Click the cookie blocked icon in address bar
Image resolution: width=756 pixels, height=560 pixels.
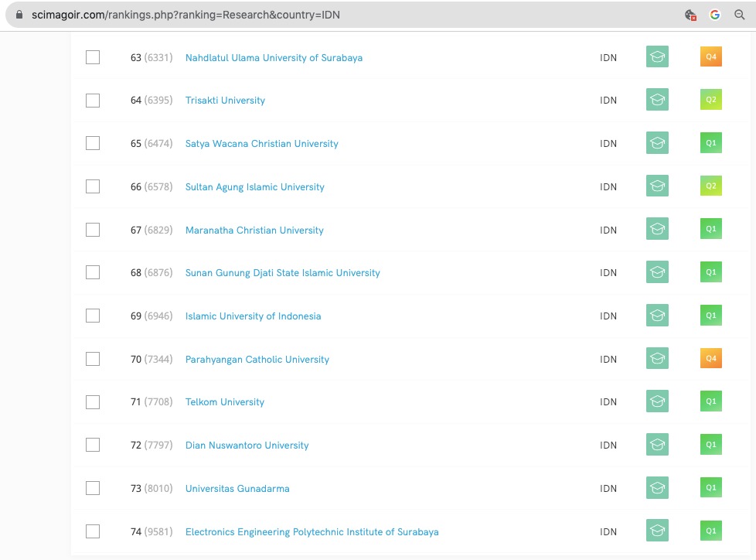690,15
